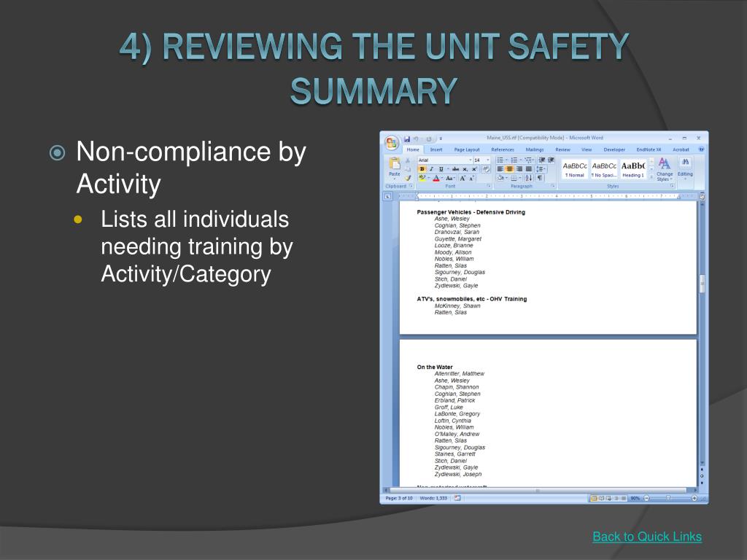This screenshot has width=747, height=560.
Task: Toggle Center alignment
Action: (x=509, y=169)
